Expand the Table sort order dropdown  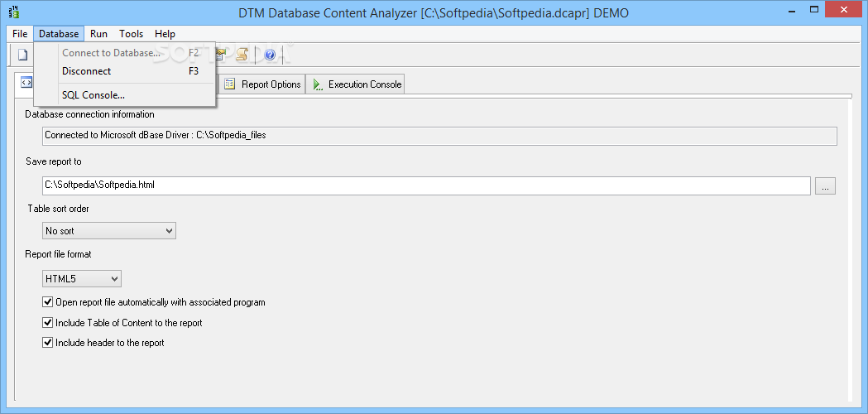tap(109, 230)
